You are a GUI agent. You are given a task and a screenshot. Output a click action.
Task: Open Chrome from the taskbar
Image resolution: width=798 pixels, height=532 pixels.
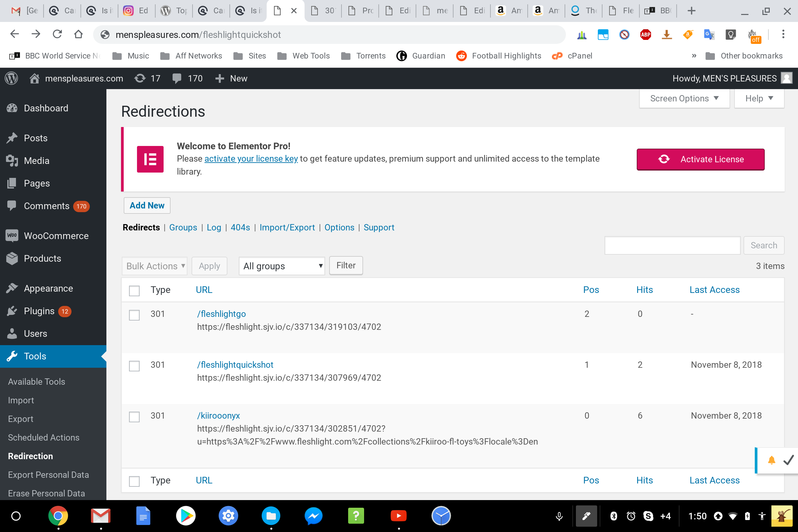pyautogui.click(x=58, y=516)
